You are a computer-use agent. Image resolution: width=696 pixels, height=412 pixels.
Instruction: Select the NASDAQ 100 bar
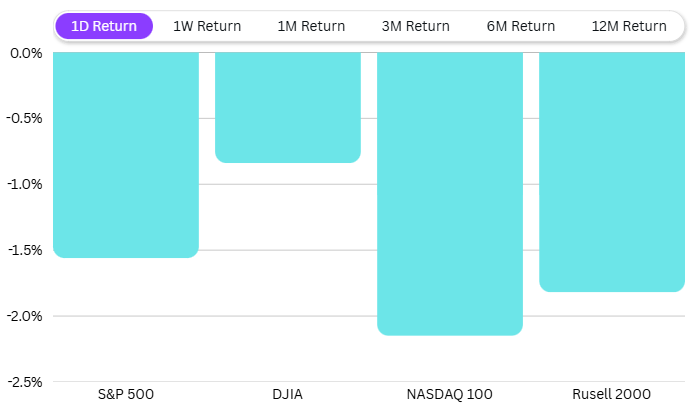click(450, 193)
